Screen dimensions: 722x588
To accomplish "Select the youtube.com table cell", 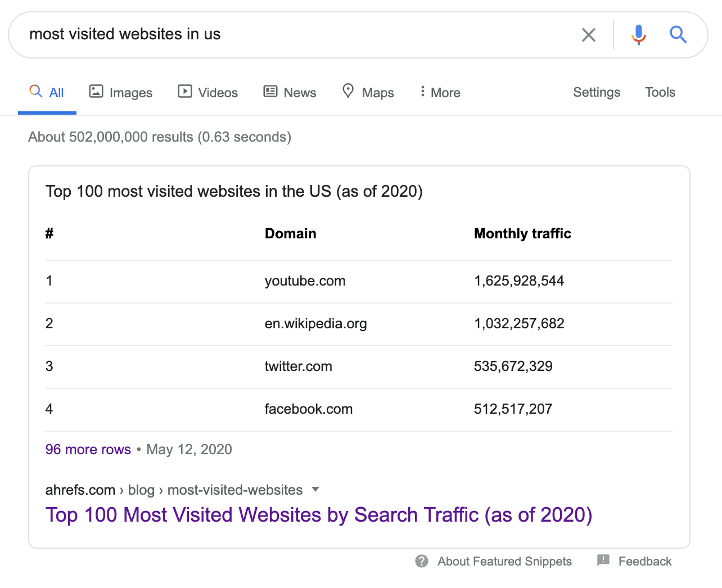I will click(x=305, y=281).
